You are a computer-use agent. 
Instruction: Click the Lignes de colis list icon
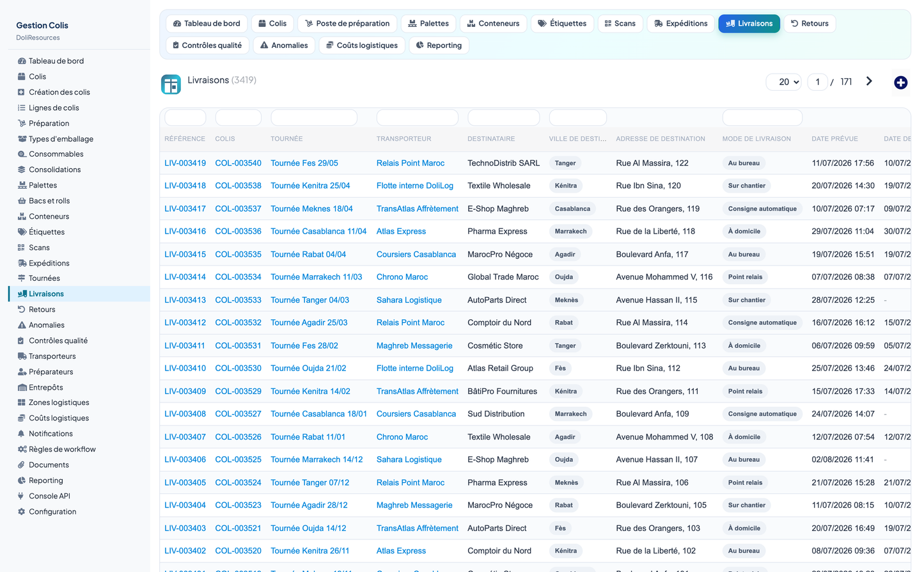click(x=22, y=107)
